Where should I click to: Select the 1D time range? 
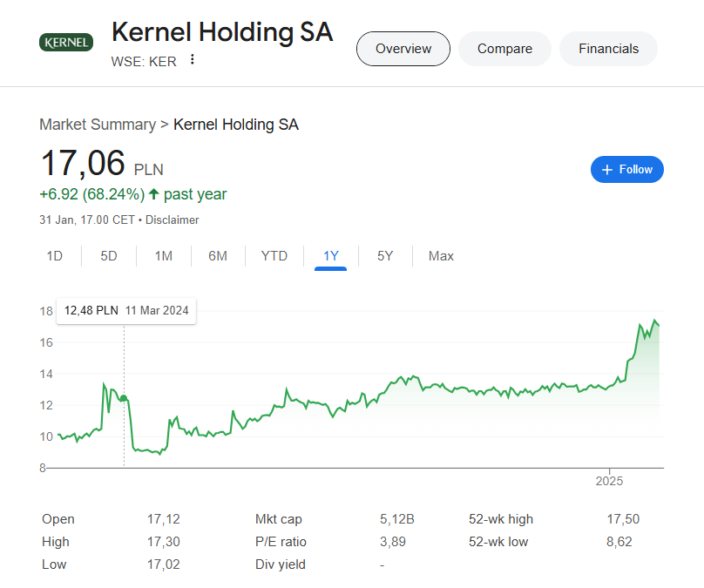(x=54, y=256)
